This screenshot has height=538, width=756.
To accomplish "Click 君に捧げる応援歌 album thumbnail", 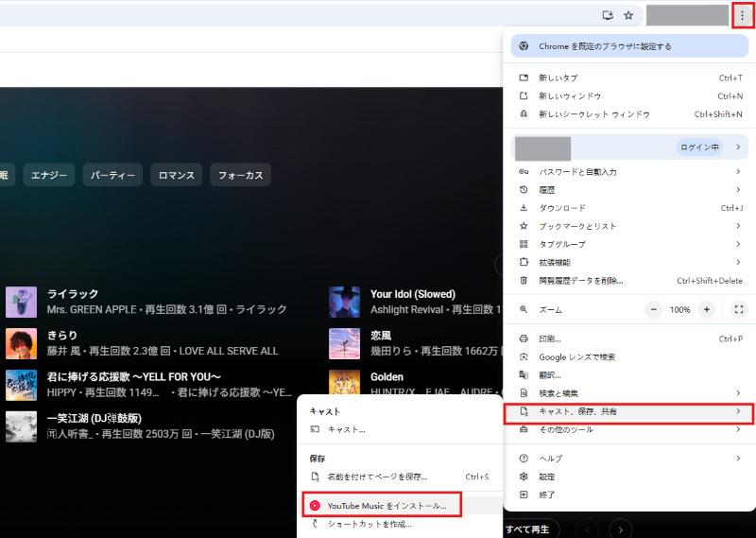I will [21, 385].
